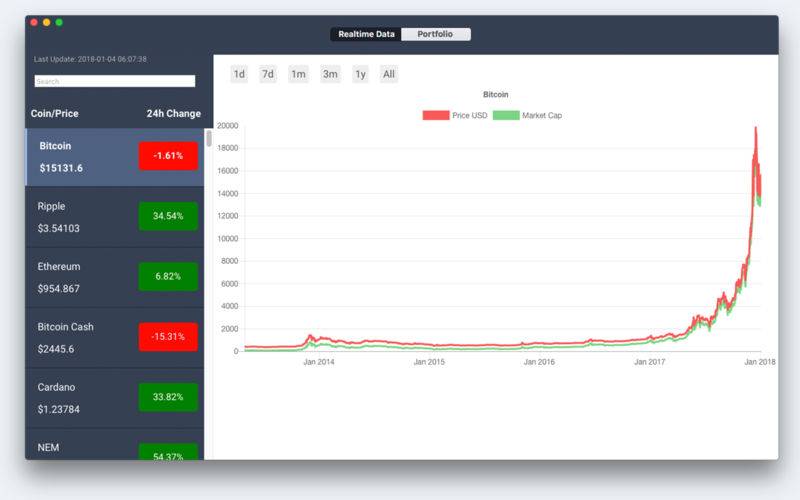Click the Jan 2017 axis label

click(649, 362)
